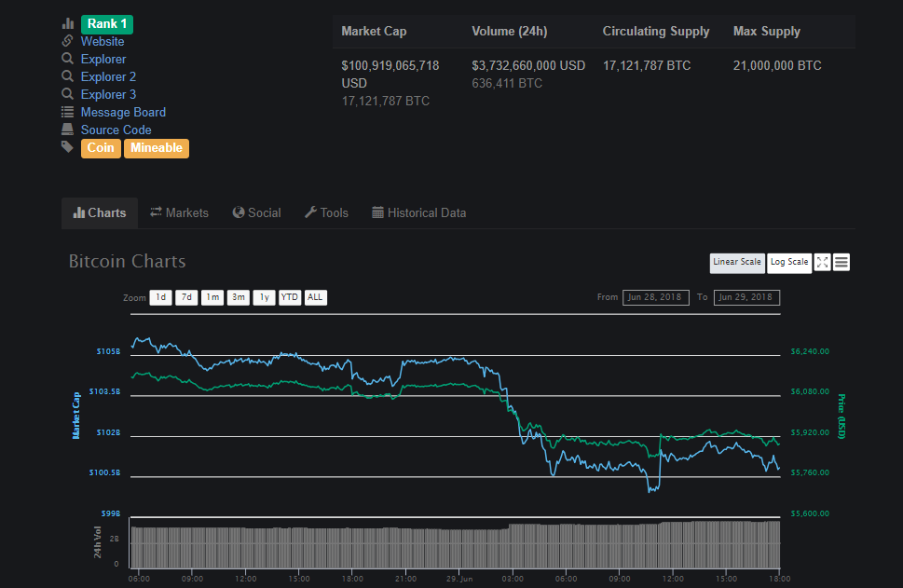Image resolution: width=903 pixels, height=588 pixels.
Task: Click the list icon beside Message Board
Action: tap(67, 112)
